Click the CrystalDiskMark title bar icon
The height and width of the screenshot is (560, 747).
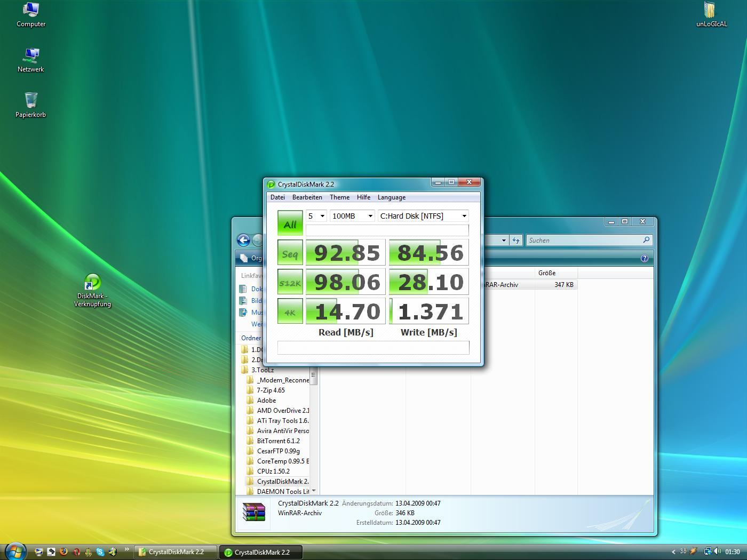coord(271,185)
